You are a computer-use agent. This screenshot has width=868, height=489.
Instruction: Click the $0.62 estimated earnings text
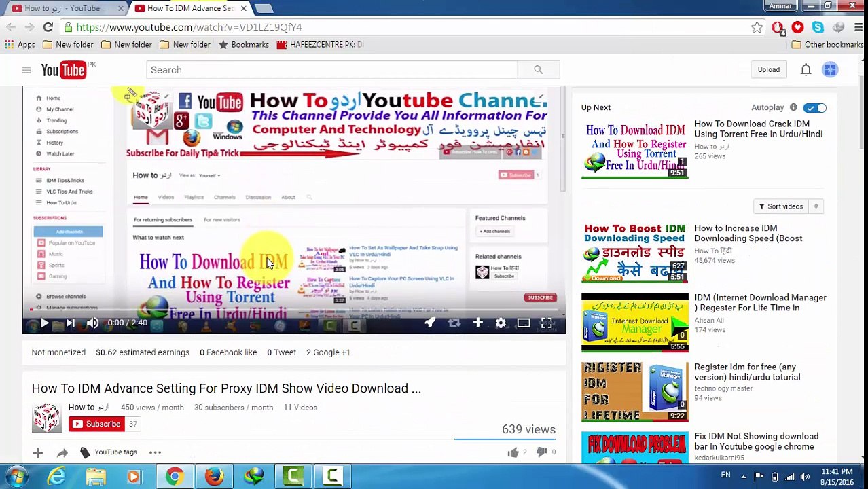click(143, 352)
